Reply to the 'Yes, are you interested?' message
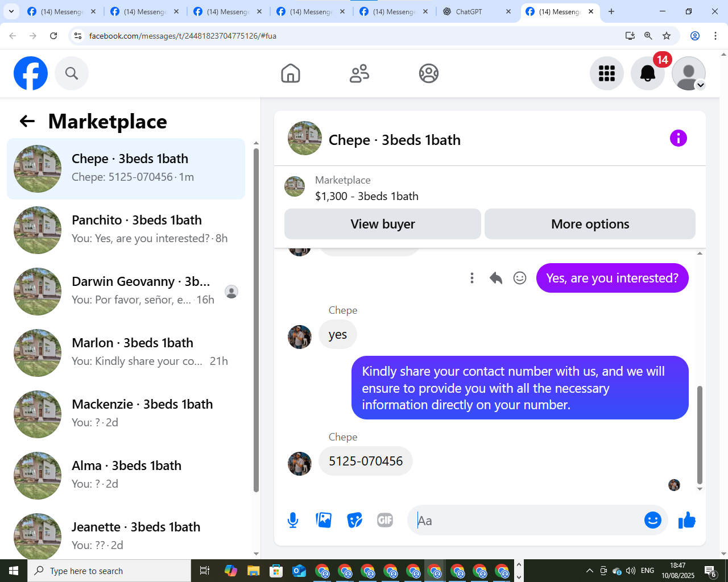The width and height of the screenshot is (728, 582). [496, 278]
